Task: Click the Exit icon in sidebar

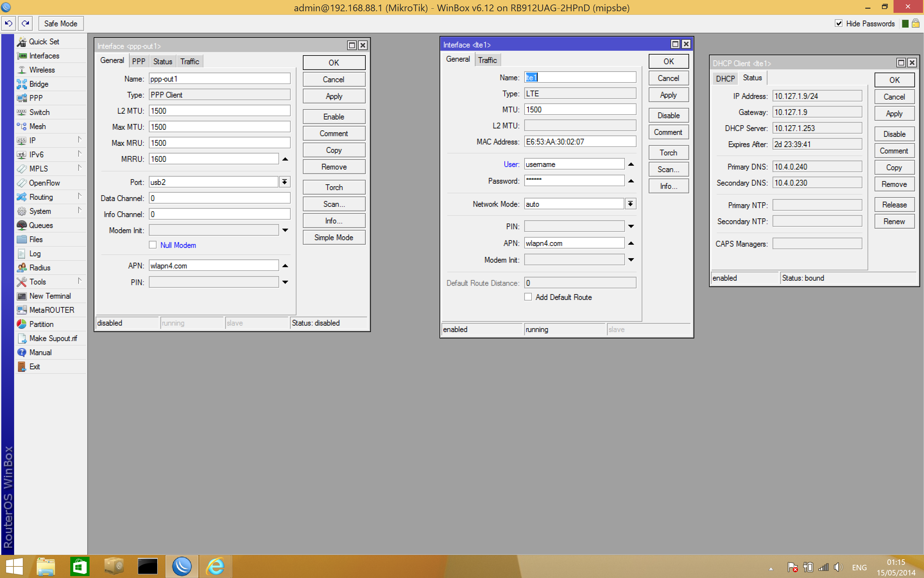Action: pyautogui.click(x=22, y=367)
